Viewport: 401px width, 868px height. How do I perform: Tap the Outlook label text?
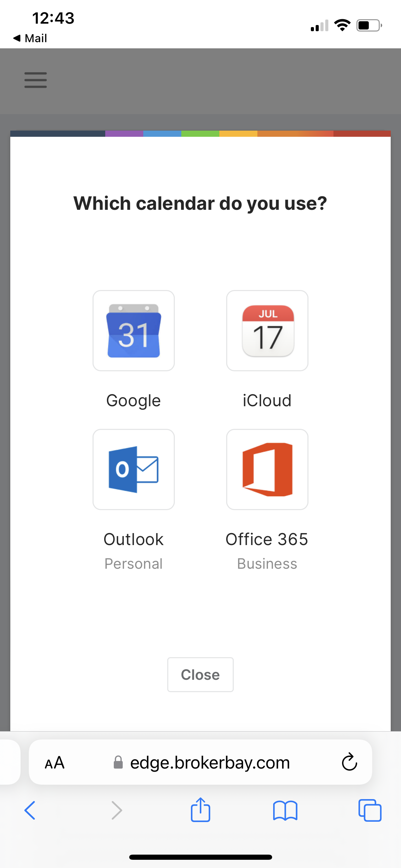pos(134,539)
